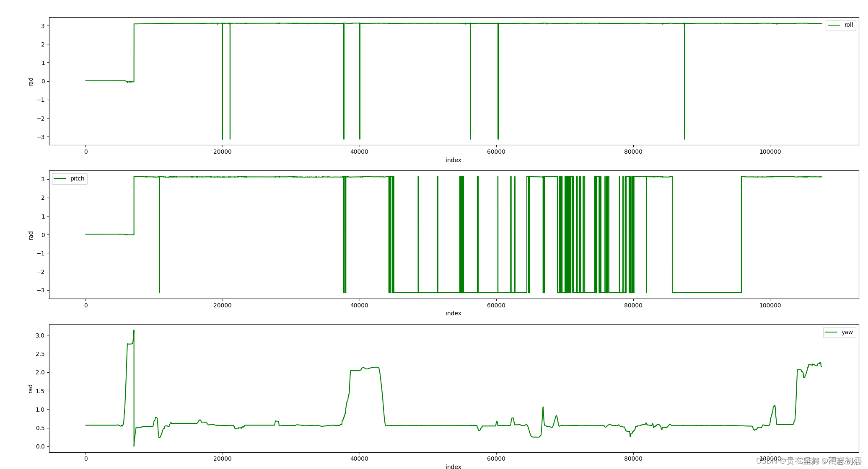Click the 'rad' y-axis label of roll plot
This screenshot has height=469, width=868.
pyautogui.click(x=31, y=82)
